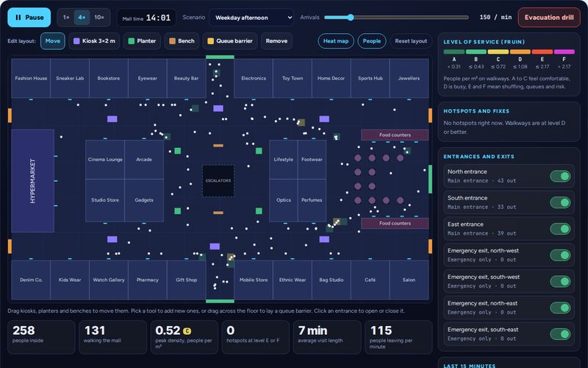This screenshot has width=588, height=368.
Task: Toggle Emergency exit, north-east switch
Action: pos(560,308)
